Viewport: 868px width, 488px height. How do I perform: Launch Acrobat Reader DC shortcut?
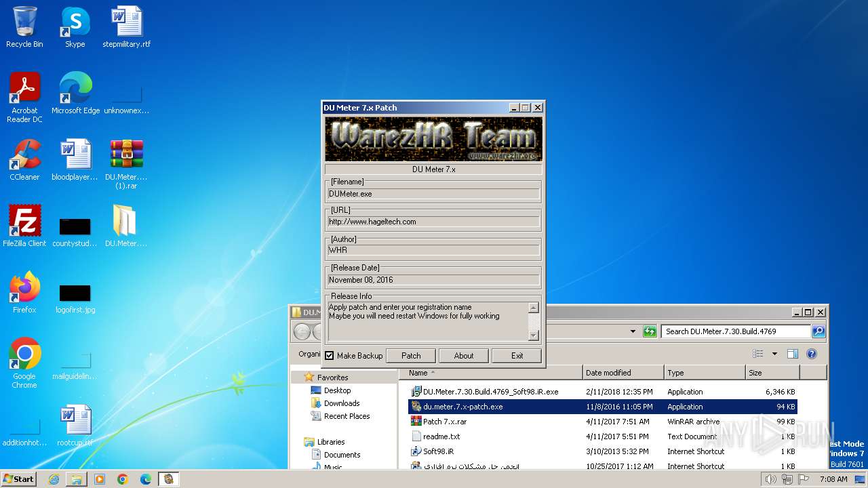pos(24,97)
